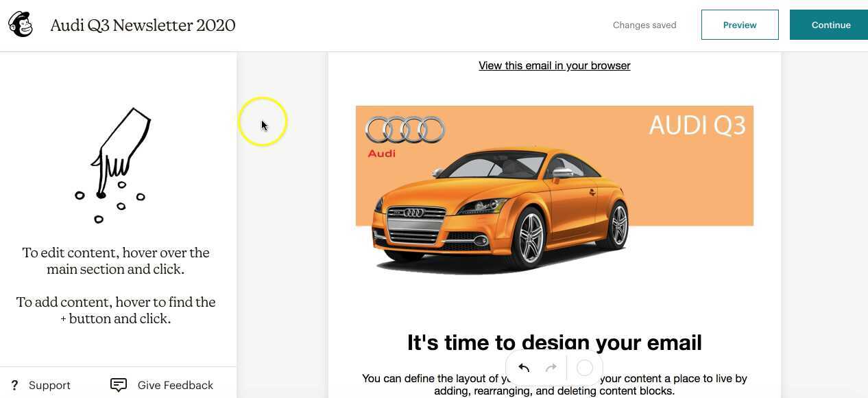
Task: Click the Continue button
Action: pyautogui.click(x=831, y=25)
